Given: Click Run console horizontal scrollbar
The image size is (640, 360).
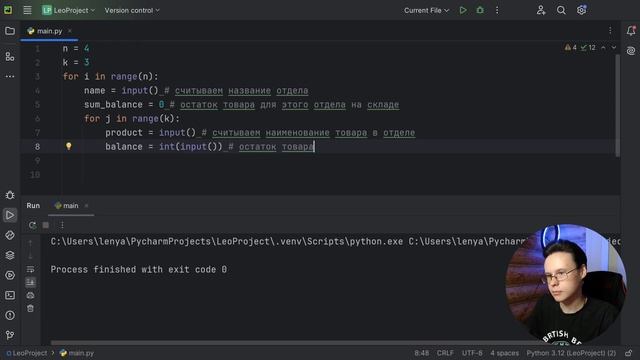Looking at the screenshot, I should tap(290, 343).
